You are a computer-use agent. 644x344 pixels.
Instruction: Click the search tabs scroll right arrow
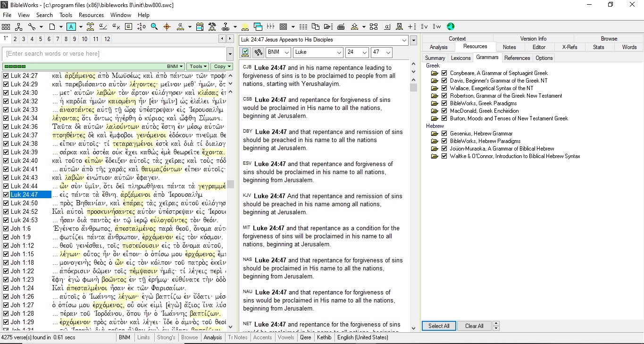(x=230, y=39)
